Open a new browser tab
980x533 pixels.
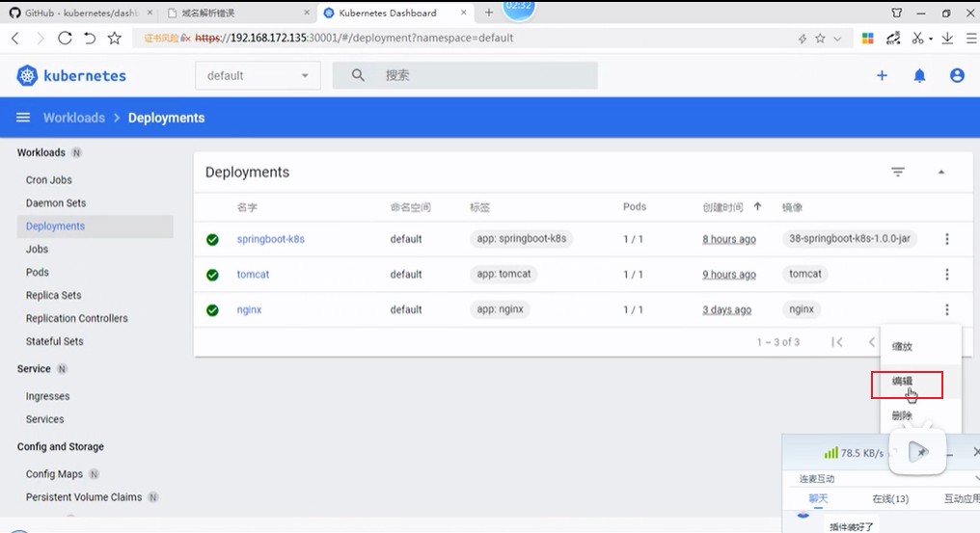click(489, 13)
